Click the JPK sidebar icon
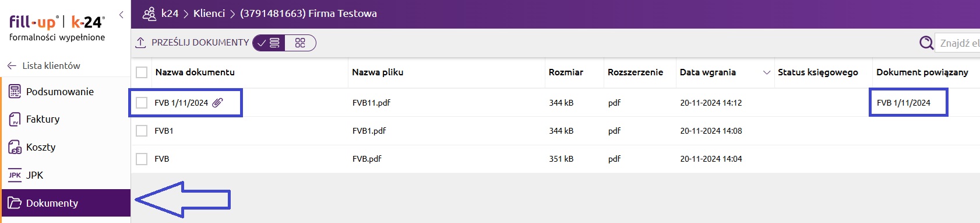The height and width of the screenshot is (223, 980). (x=15, y=175)
